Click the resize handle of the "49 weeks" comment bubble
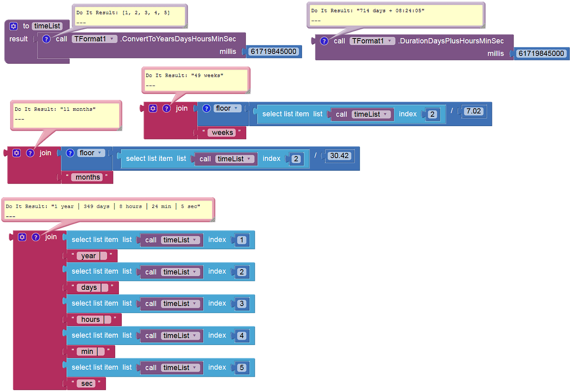Image resolution: width=571 pixels, height=392 pixels. click(x=248, y=91)
